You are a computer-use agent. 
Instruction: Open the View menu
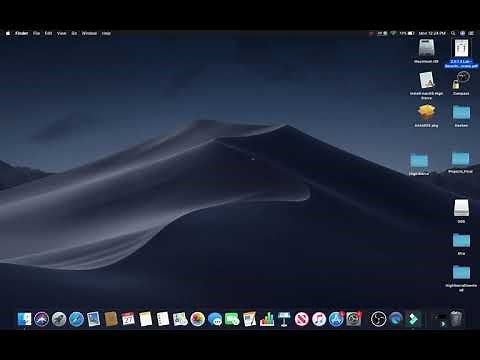62,33
